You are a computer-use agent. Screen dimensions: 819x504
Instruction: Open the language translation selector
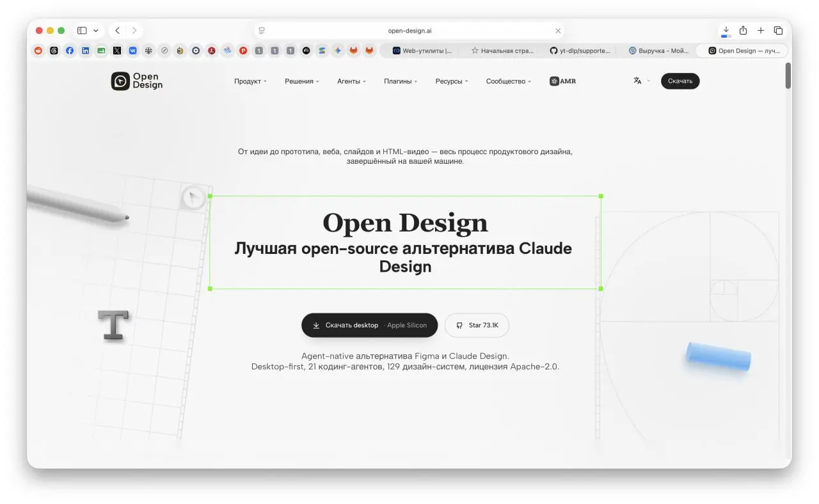(x=642, y=81)
